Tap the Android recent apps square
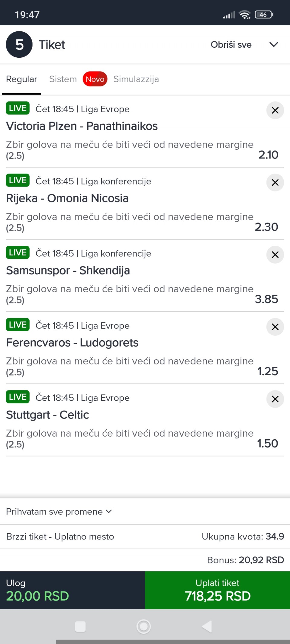290x644 pixels. point(80,626)
